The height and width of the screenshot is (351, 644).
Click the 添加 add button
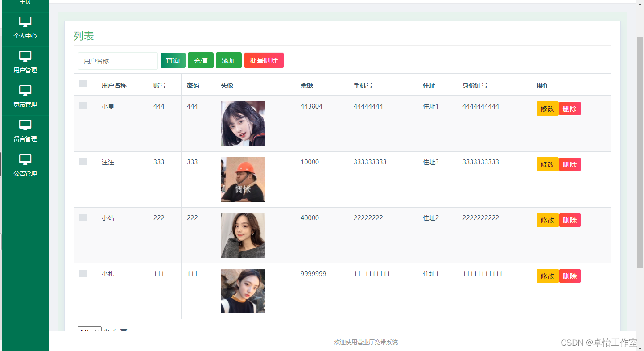click(x=228, y=60)
